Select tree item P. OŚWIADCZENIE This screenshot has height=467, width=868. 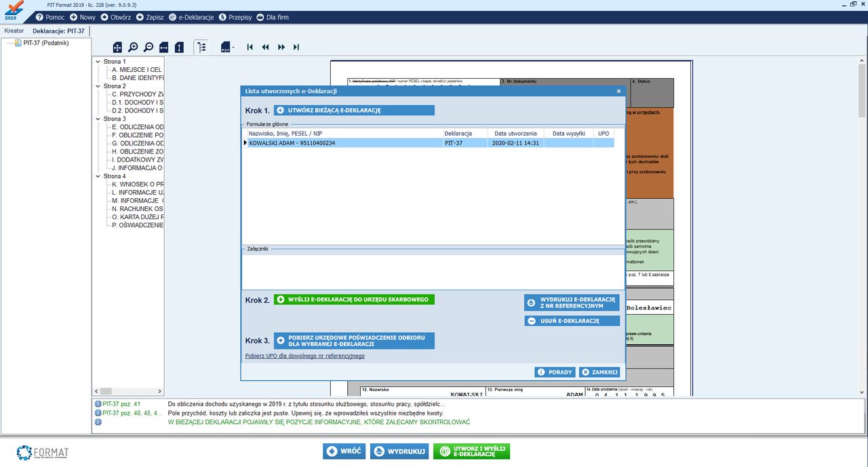138,225
